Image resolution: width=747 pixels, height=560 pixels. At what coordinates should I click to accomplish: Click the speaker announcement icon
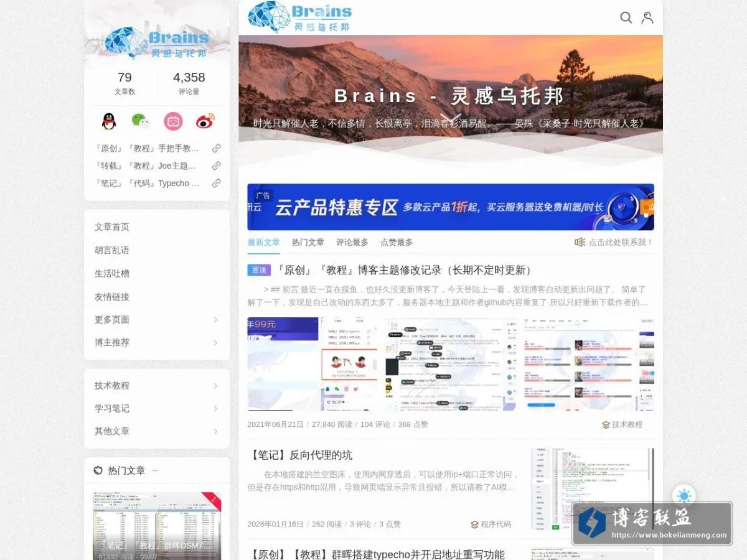coord(580,242)
